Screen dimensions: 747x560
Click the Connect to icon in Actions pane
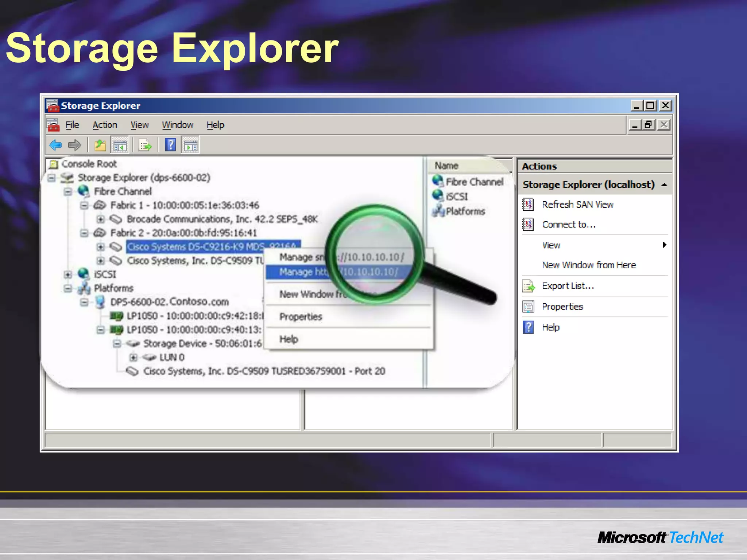point(528,225)
